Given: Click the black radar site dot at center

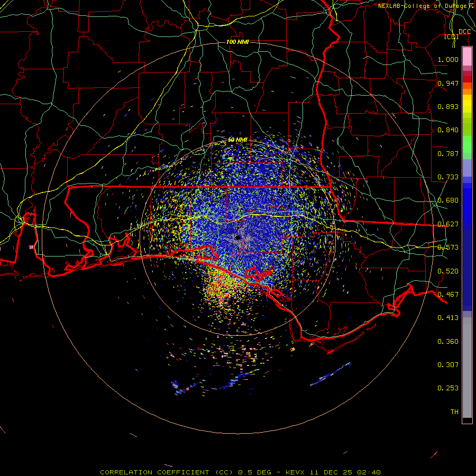Looking at the screenshot, I should pos(237,237).
